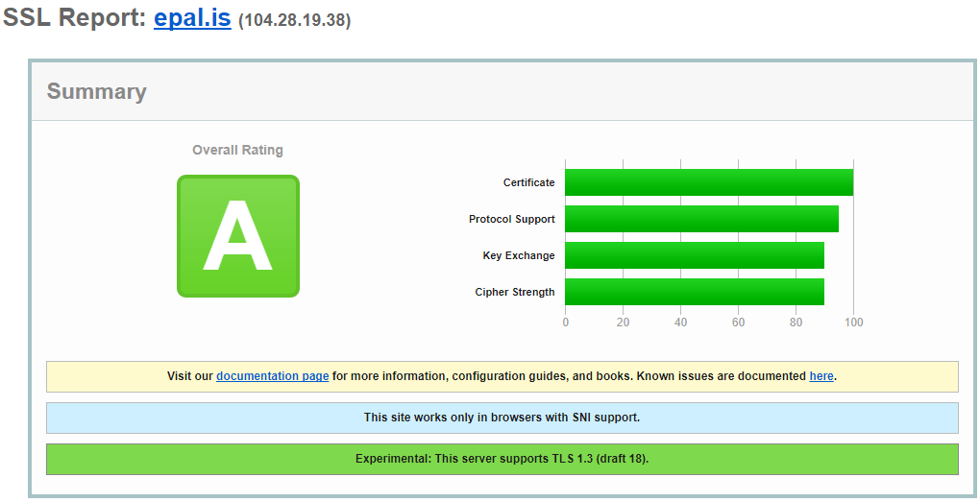
Task: Click the Cipher Strength label
Action: [515, 292]
